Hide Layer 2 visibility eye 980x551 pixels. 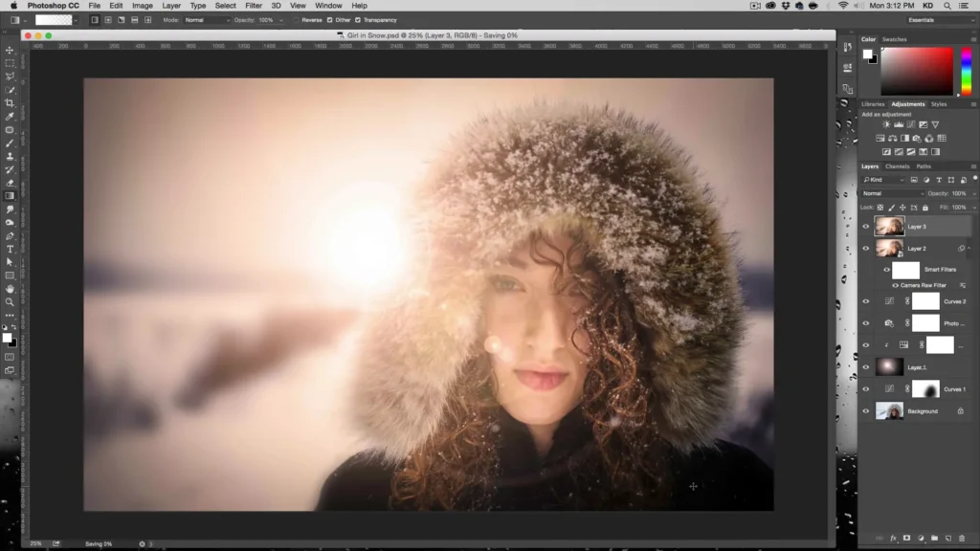(x=866, y=249)
